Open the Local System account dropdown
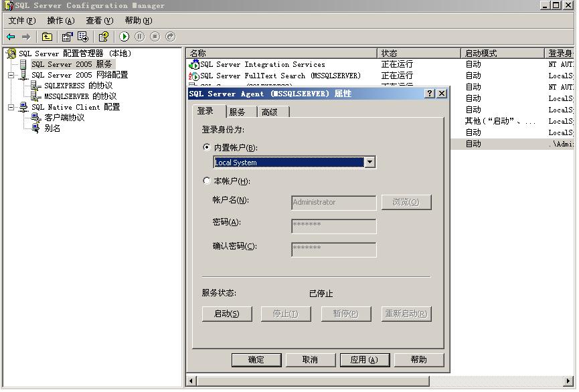 (x=370, y=162)
